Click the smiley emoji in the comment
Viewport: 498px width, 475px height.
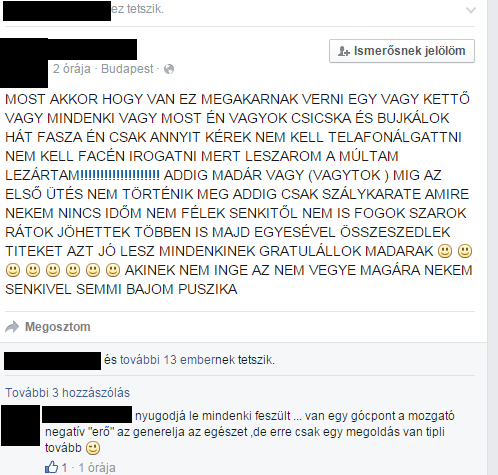coord(93,448)
